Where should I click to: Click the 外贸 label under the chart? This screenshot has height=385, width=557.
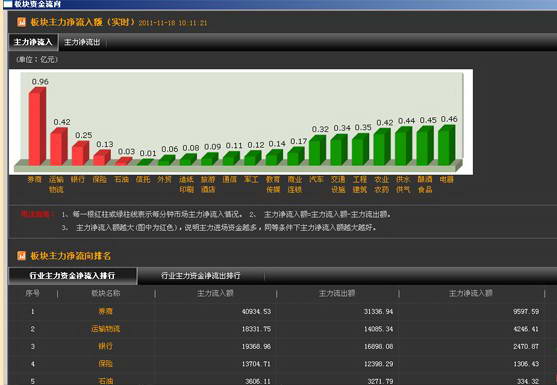tap(165, 180)
